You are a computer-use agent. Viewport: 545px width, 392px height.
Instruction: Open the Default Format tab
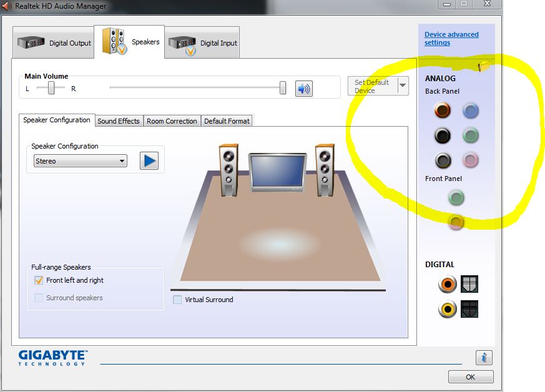(227, 121)
